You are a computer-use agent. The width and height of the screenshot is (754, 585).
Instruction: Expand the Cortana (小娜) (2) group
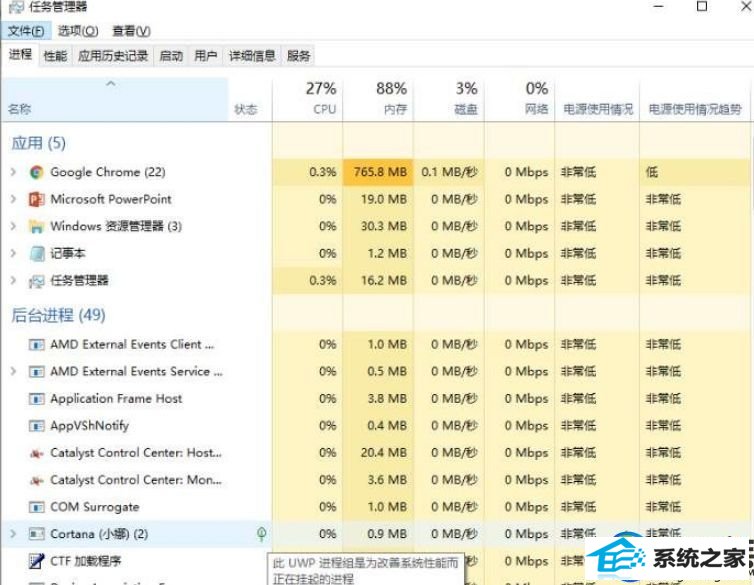click(13, 534)
